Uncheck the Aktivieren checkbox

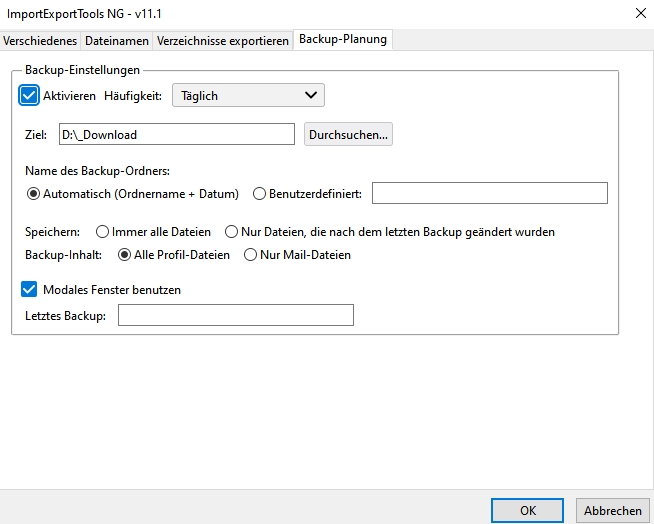pos(29,96)
